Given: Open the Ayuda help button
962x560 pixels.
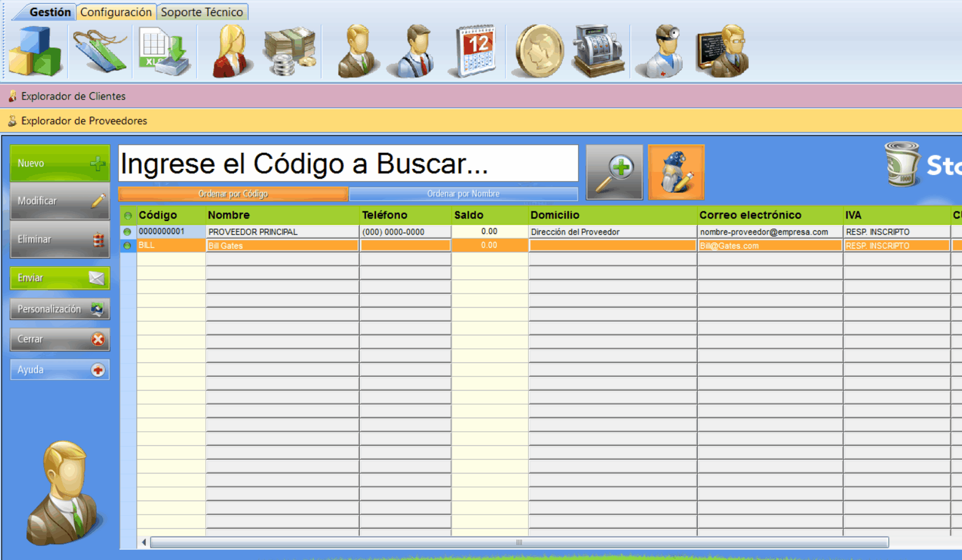Looking at the screenshot, I should [60, 370].
